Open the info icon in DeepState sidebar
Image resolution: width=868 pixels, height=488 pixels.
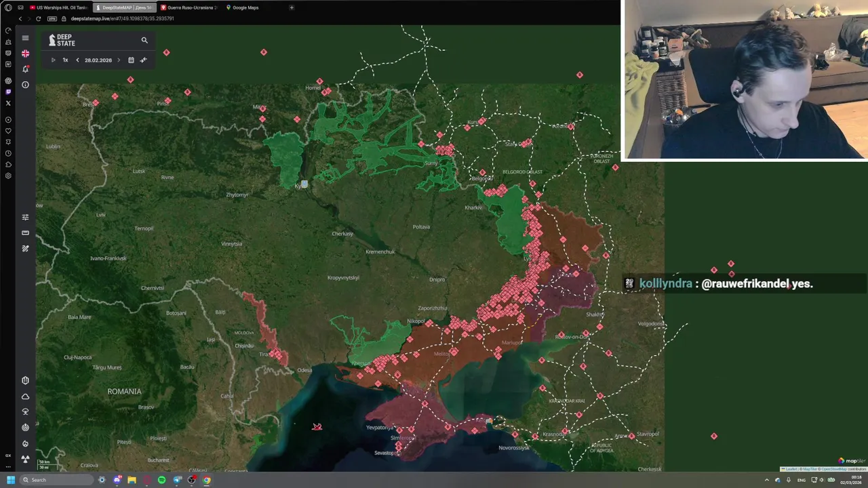click(x=25, y=85)
